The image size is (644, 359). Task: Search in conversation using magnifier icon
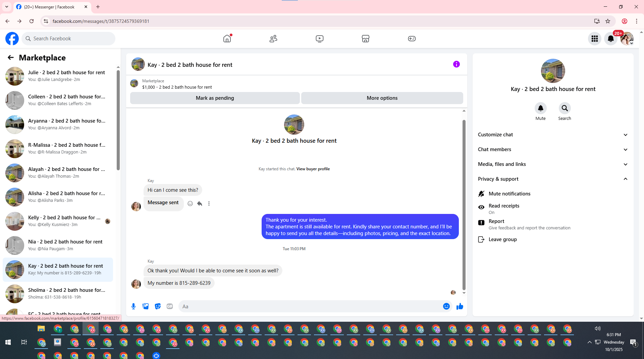coord(565,108)
